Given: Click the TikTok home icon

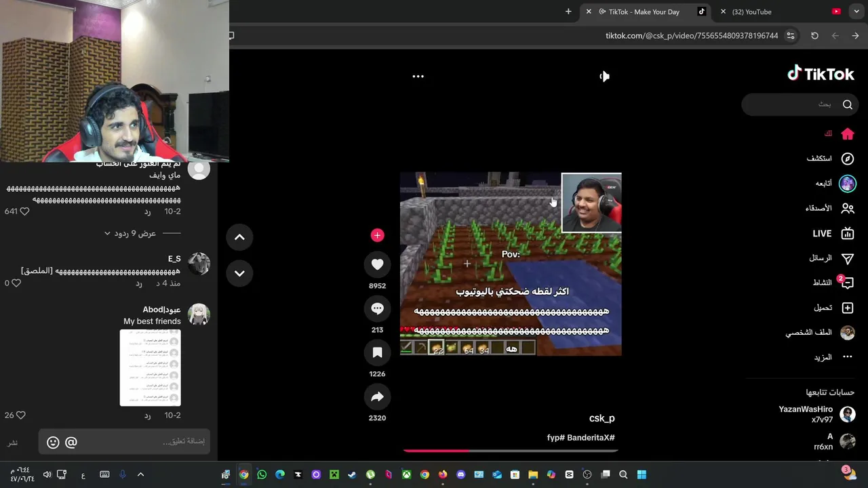Looking at the screenshot, I should pos(847,134).
